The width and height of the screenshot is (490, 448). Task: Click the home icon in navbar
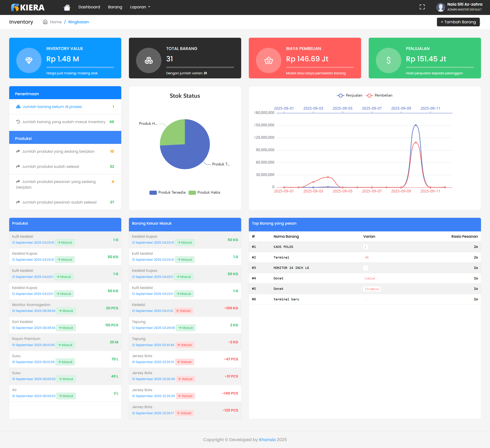pos(67,7)
